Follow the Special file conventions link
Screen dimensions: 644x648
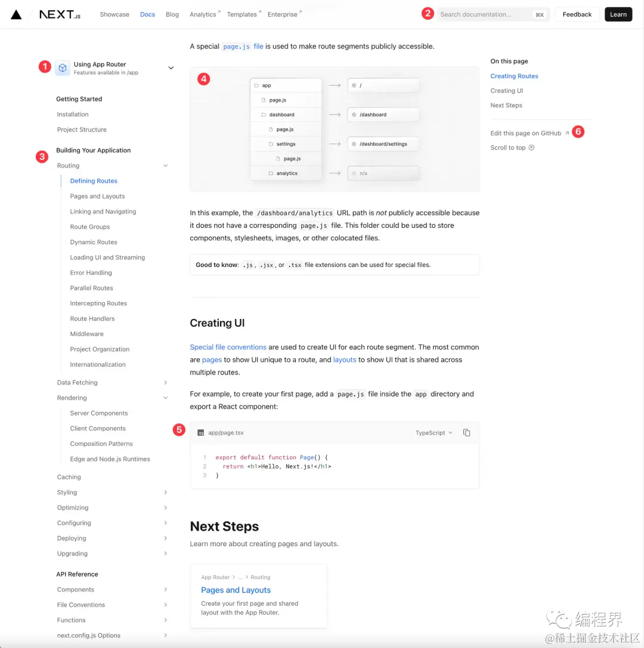[x=228, y=347]
